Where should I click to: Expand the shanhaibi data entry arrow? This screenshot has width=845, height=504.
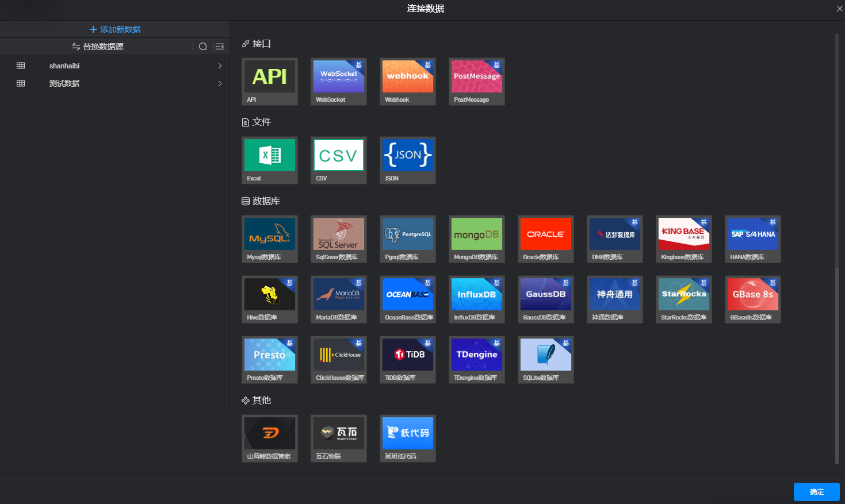(220, 66)
